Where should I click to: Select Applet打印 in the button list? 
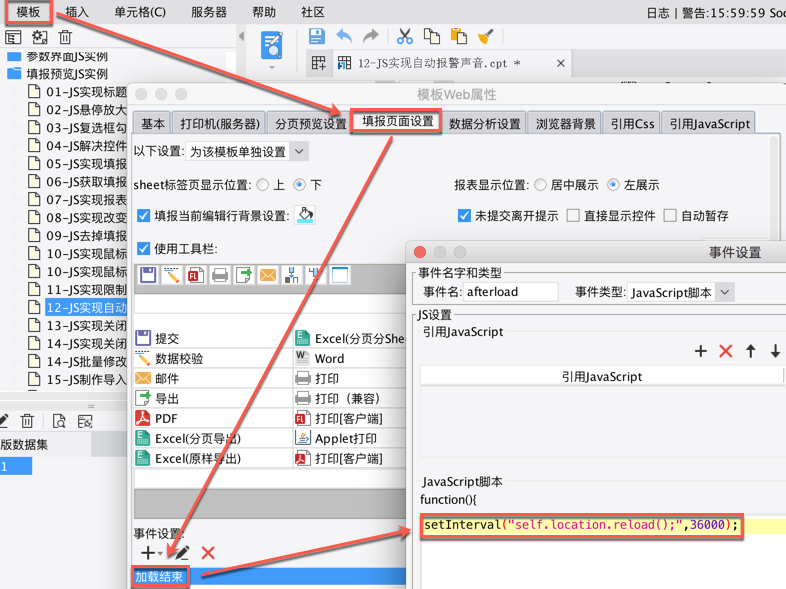[x=349, y=439]
